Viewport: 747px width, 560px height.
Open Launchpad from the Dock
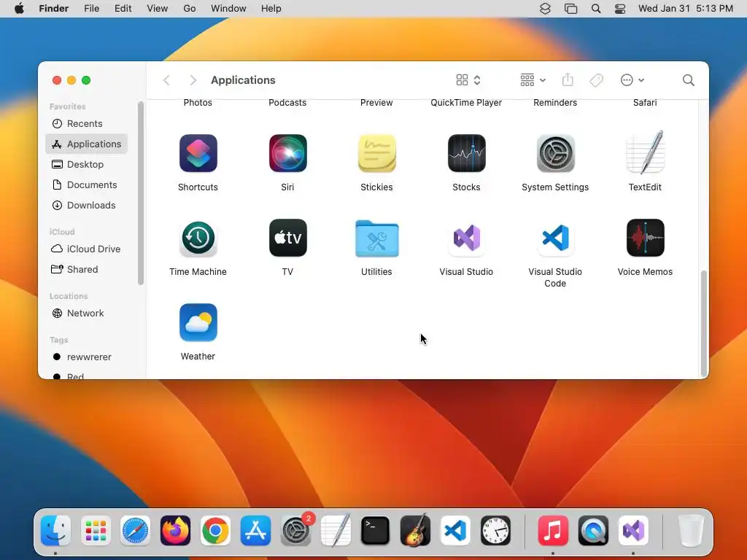96,531
